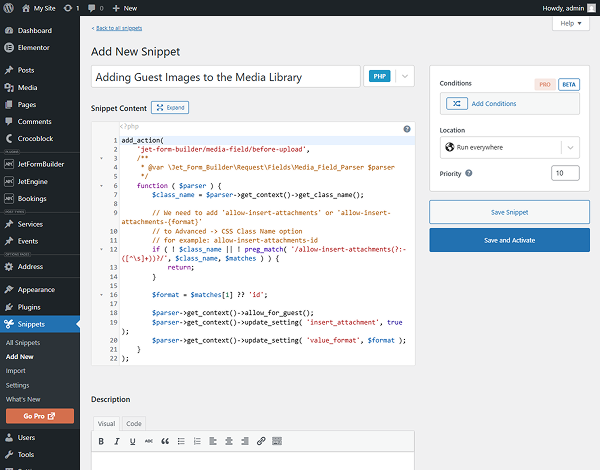Viewport: 600px width, 470px height.
Task: Click the Snippets scissors icon
Action: pyautogui.click(x=9, y=324)
